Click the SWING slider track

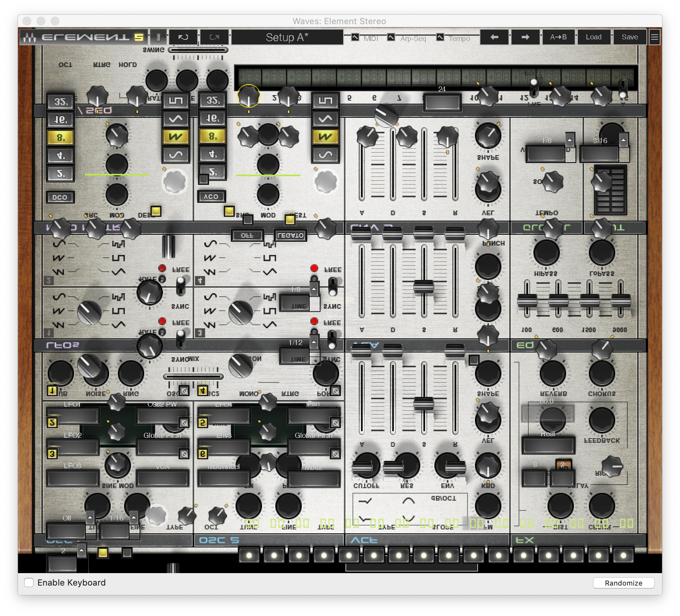(x=198, y=50)
